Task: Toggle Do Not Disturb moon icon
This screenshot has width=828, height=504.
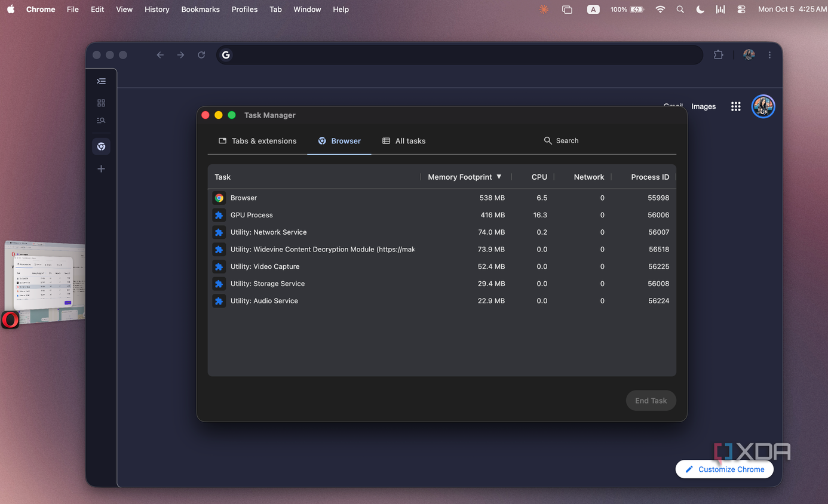Action: click(x=700, y=10)
